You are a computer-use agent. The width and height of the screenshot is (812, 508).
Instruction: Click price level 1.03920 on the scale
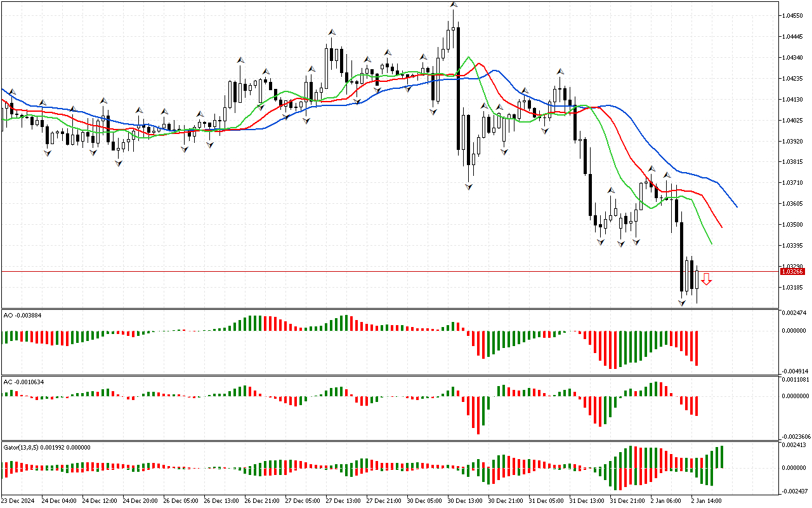coord(793,141)
